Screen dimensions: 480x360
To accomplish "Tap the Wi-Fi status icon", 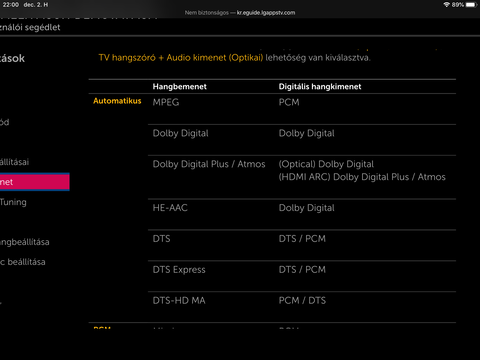I will [x=447, y=5].
